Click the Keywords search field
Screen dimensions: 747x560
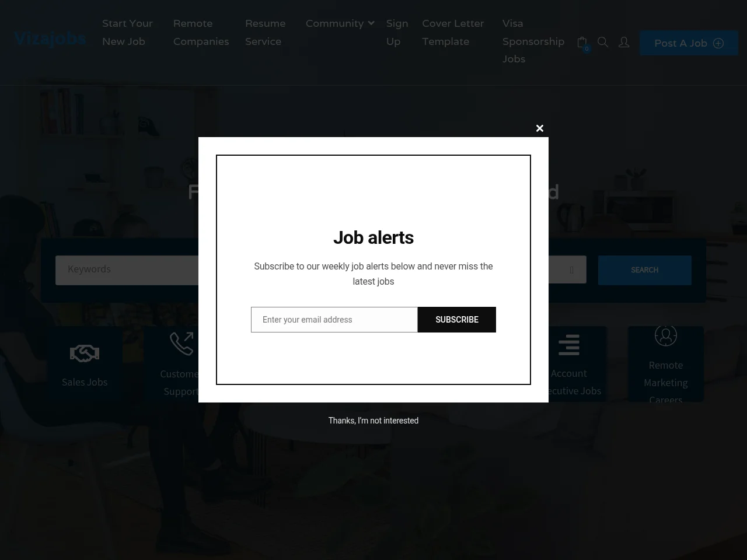click(x=127, y=270)
